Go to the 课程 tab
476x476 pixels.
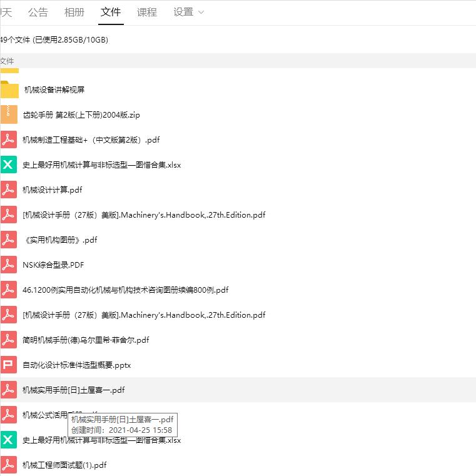click(x=147, y=12)
